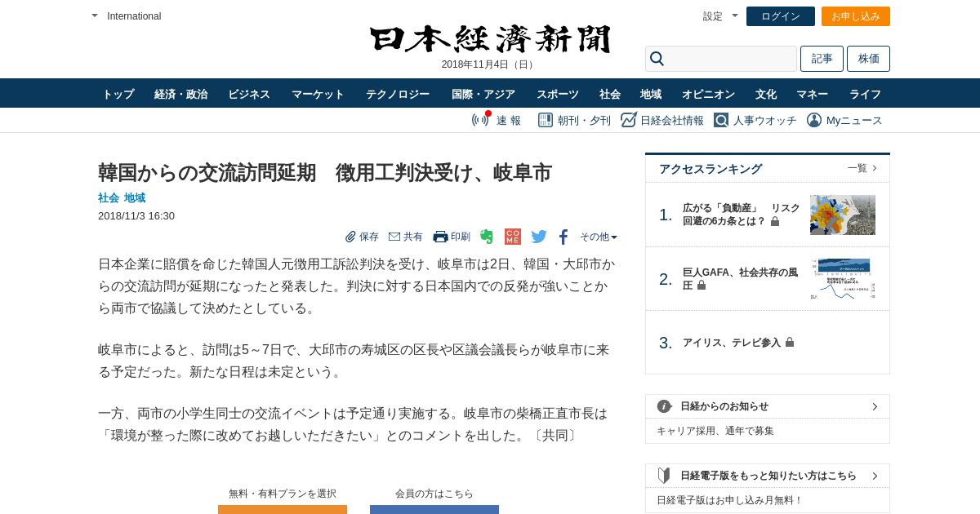Screen dimensions: 980x514
Task: Open the International dropdown
Action: pos(127,16)
